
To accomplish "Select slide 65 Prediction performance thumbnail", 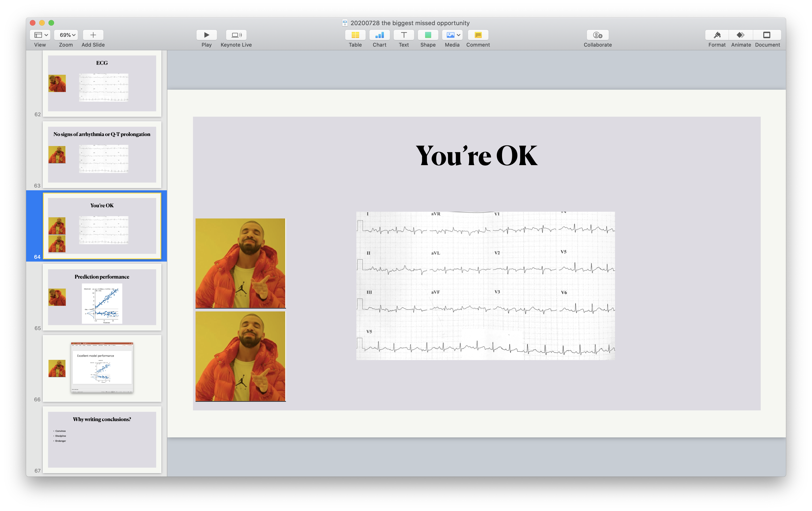I will (102, 297).
